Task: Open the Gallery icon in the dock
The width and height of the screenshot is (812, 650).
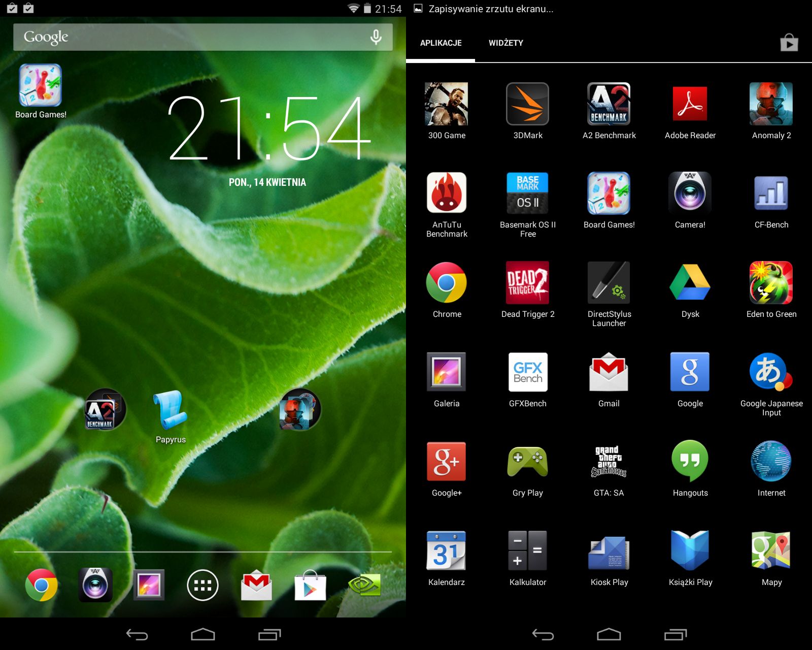Action: (x=149, y=585)
